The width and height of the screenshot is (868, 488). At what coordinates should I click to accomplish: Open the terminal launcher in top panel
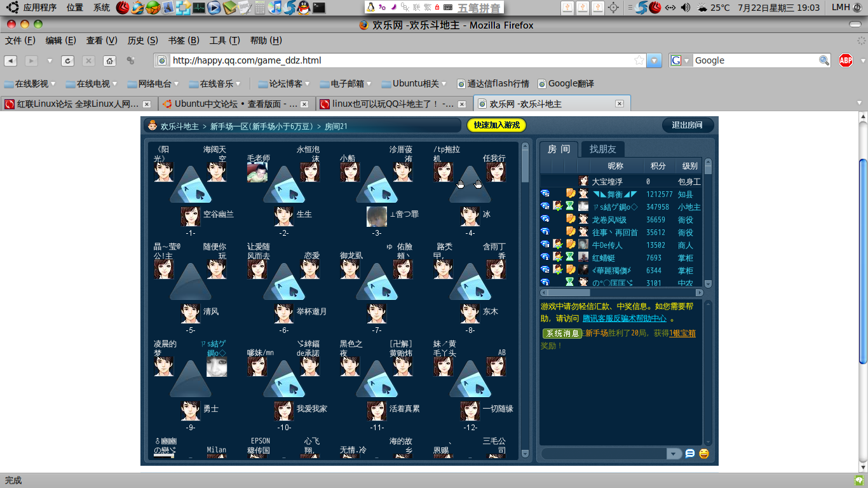click(319, 8)
